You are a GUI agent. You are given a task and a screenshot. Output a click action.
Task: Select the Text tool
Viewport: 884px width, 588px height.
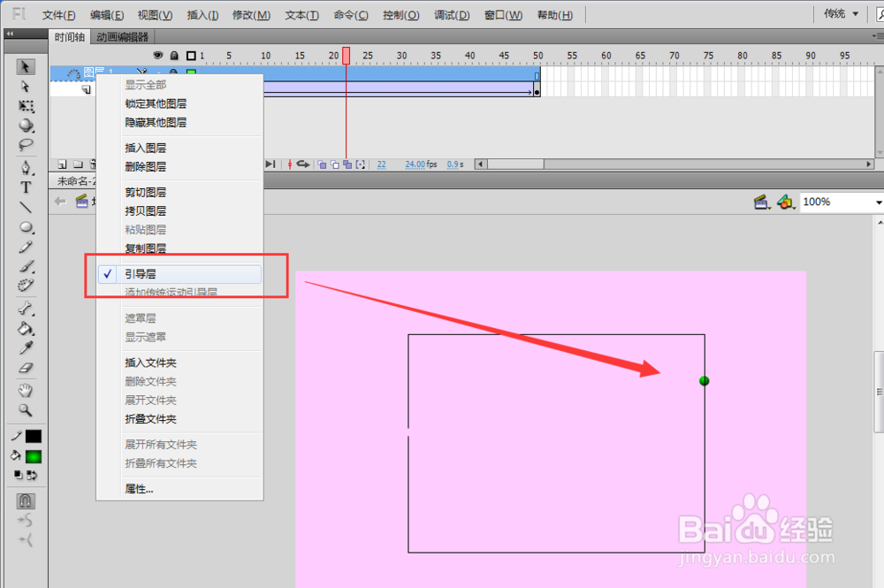(26, 187)
